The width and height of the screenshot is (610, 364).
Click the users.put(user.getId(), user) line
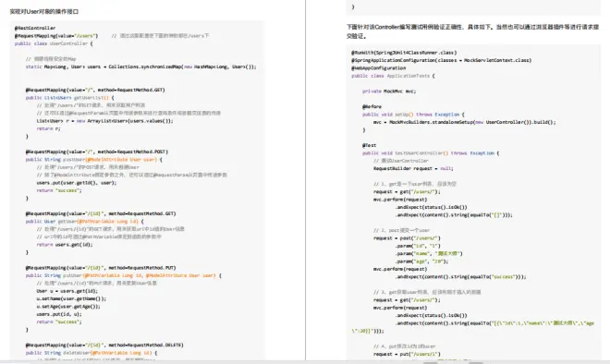pyautogui.click(x=76, y=183)
